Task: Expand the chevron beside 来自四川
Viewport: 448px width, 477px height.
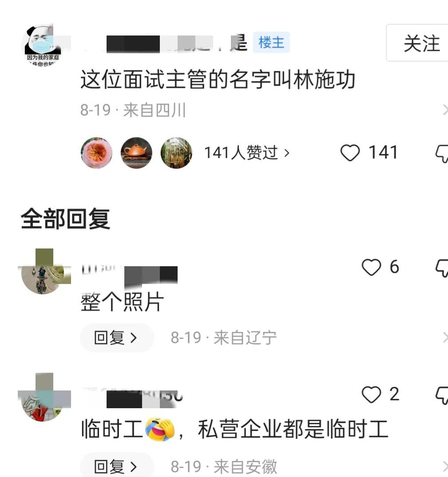Action: (x=445, y=110)
